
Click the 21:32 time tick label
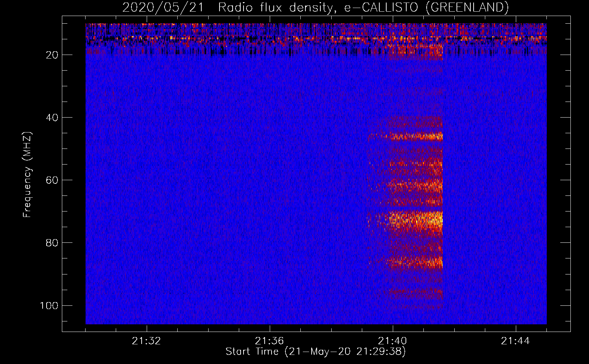click(146, 341)
